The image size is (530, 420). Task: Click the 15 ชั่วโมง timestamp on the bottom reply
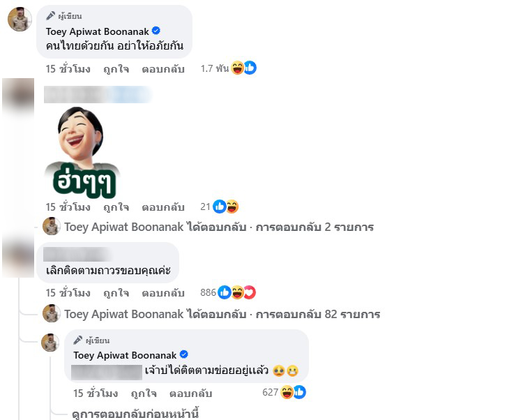click(96, 393)
